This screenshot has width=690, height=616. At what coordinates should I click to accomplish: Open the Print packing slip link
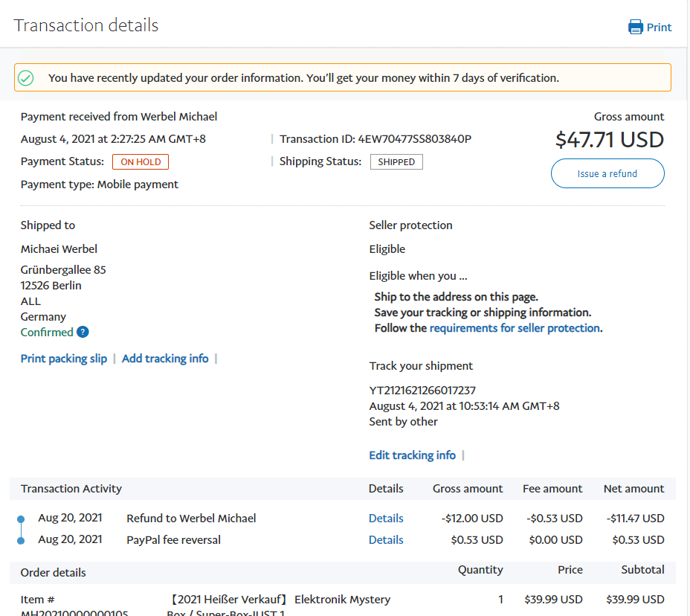coord(64,359)
